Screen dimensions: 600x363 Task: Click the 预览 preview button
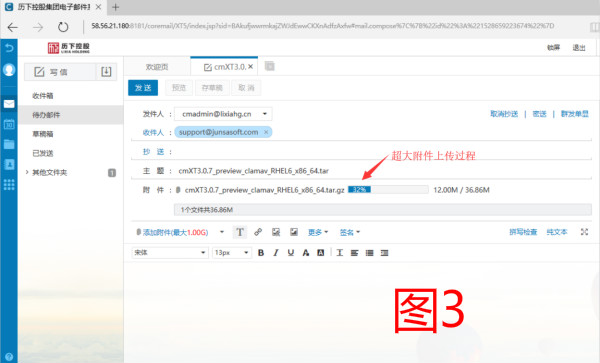(x=179, y=88)
